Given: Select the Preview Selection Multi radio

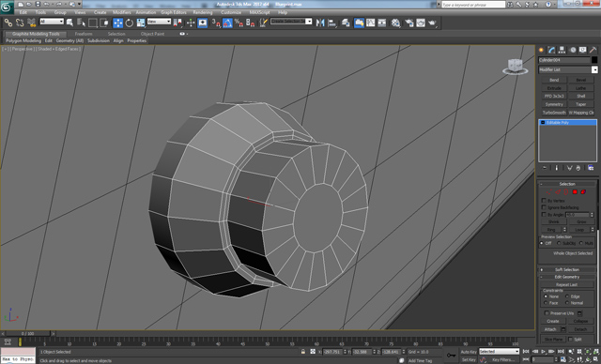Looking at the screenshot, I should coord(581,243).
